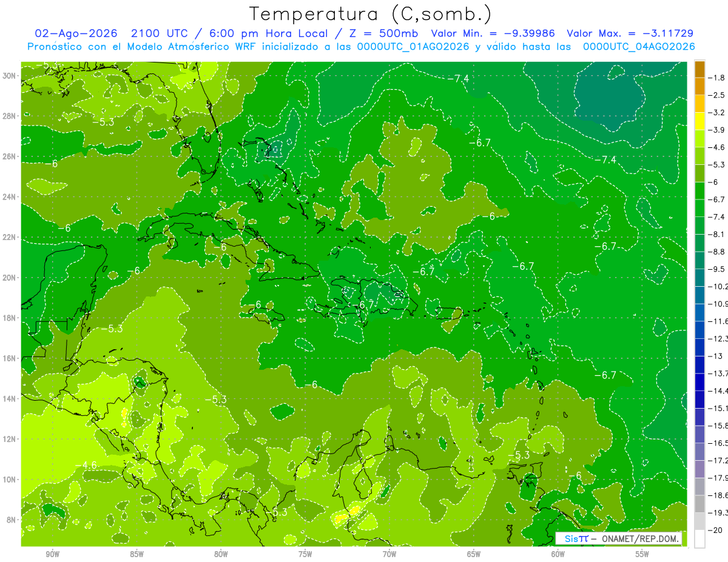Click the '-20' colorbar legend value
The height and width of the screenshot is (562, 728).
point(716,530)
